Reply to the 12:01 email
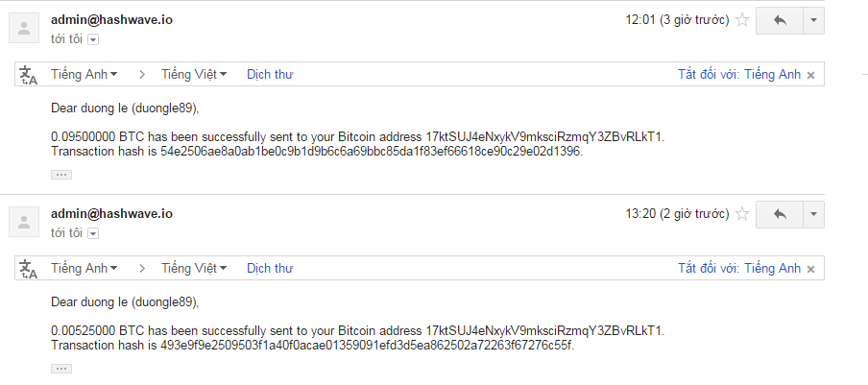Image resolution: width=868 pixels, height=385 pixels. 779,20
